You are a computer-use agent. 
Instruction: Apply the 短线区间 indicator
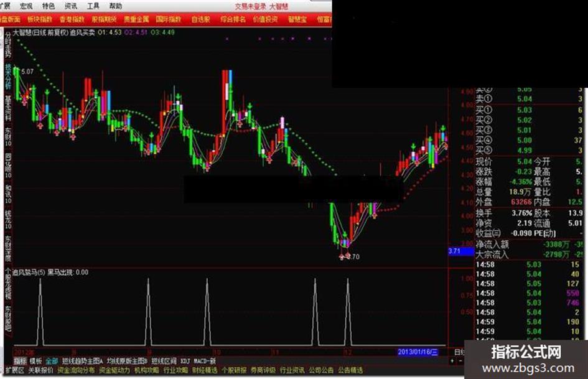click(164, 361)
